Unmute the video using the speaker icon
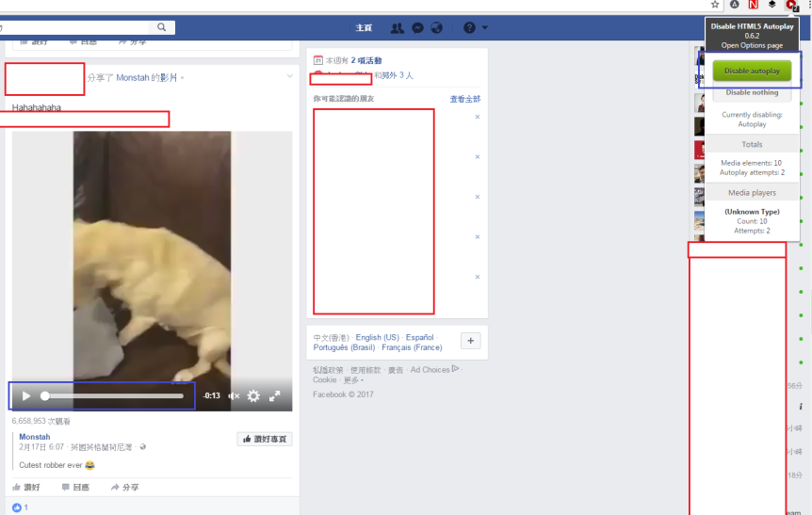812x515 pixels. [x=234, y=396]
